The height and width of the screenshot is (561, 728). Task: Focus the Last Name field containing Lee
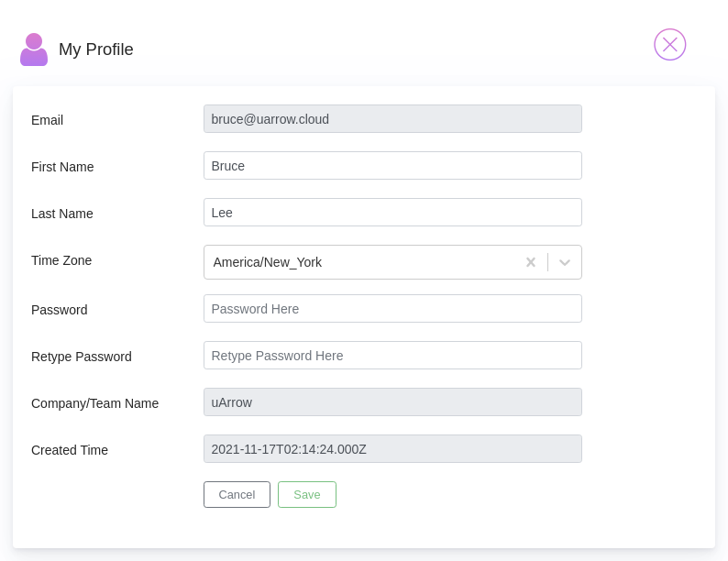392,213
